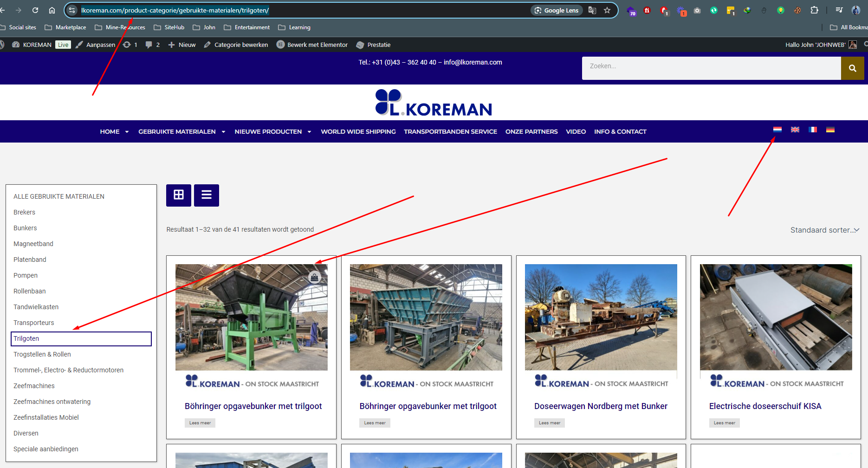The width and height of the screenshot is (868, 468).
Task: Switch site language to Dutch flag
Action: point(777,130)
